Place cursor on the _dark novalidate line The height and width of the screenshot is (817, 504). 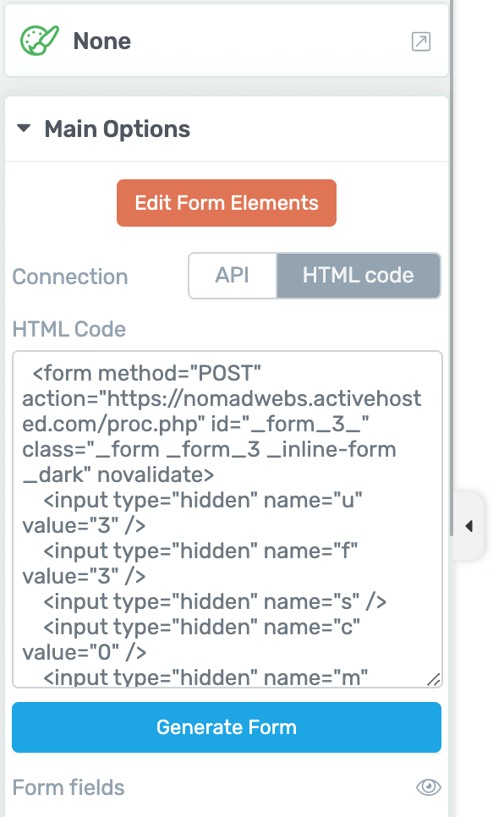point(118,474)
